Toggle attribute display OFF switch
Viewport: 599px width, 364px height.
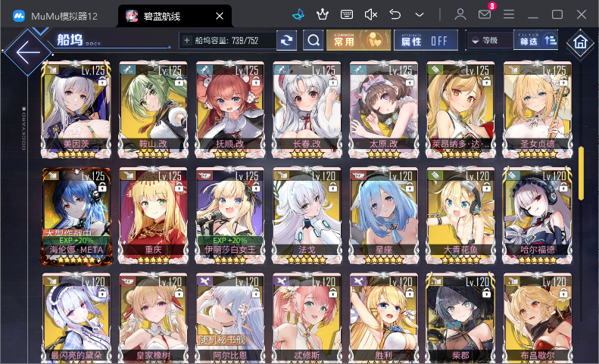(x=426, y=40)
